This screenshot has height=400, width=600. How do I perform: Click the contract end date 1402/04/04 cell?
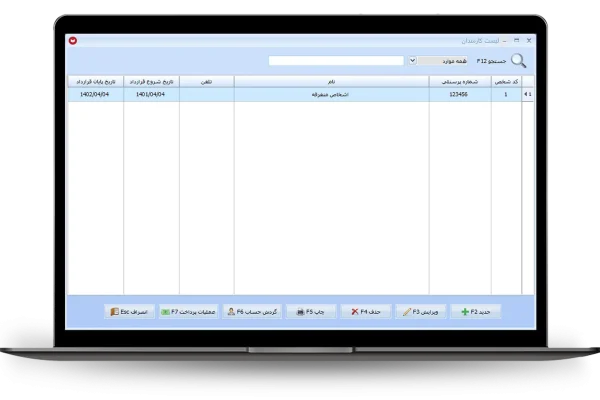[x=95, y=94]
